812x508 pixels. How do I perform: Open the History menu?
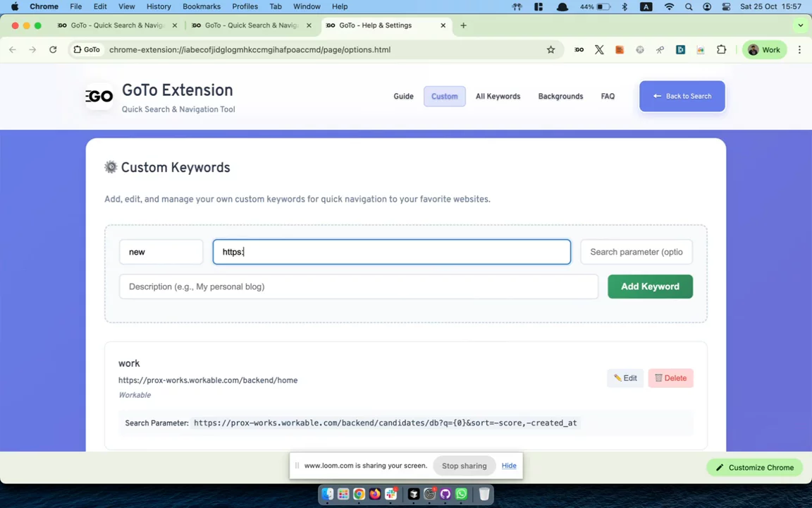(159, 7)
